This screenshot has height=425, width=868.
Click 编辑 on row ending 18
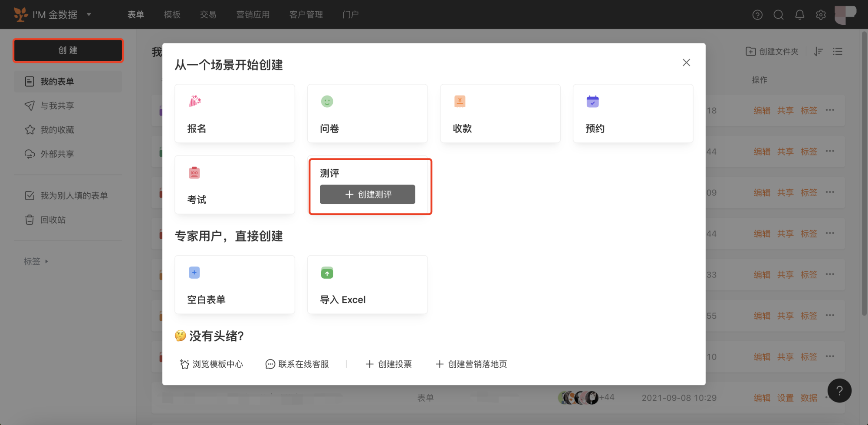click(x=762, y=110)
